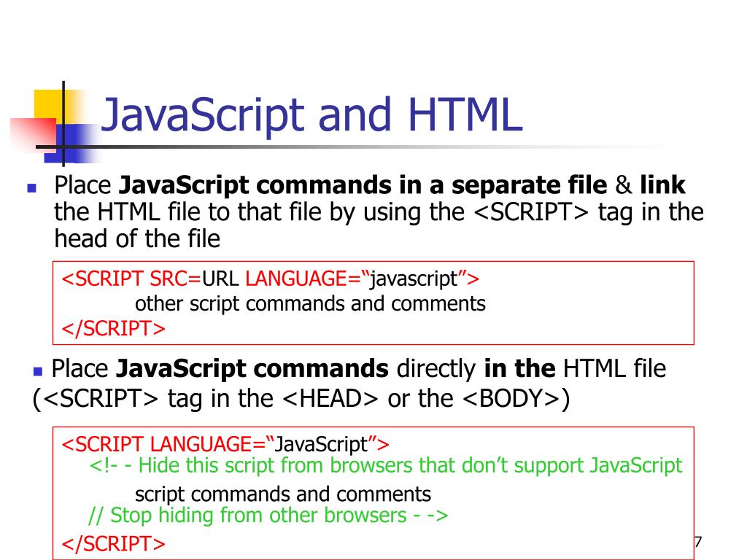Click the green comment 'Stop hiding from other browsers'
Image resolution: width=747 pixels, height=560 pixels.
[x=259, y=516]
